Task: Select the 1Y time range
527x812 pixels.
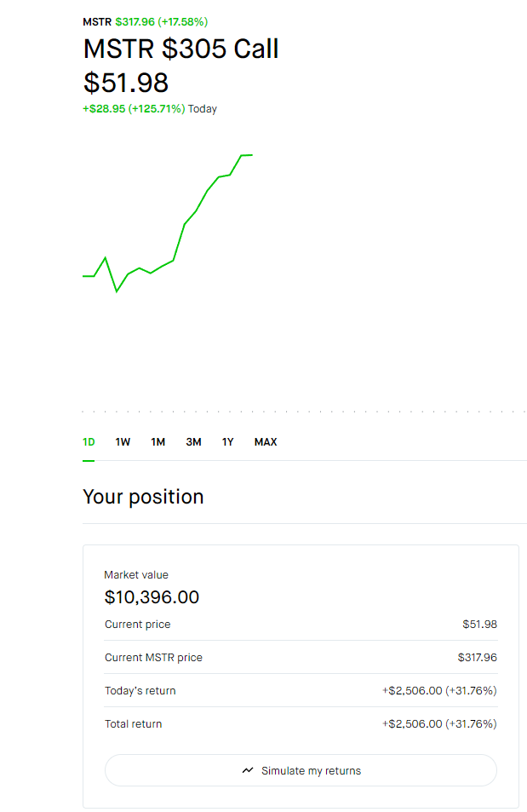Action: point(227,441)
